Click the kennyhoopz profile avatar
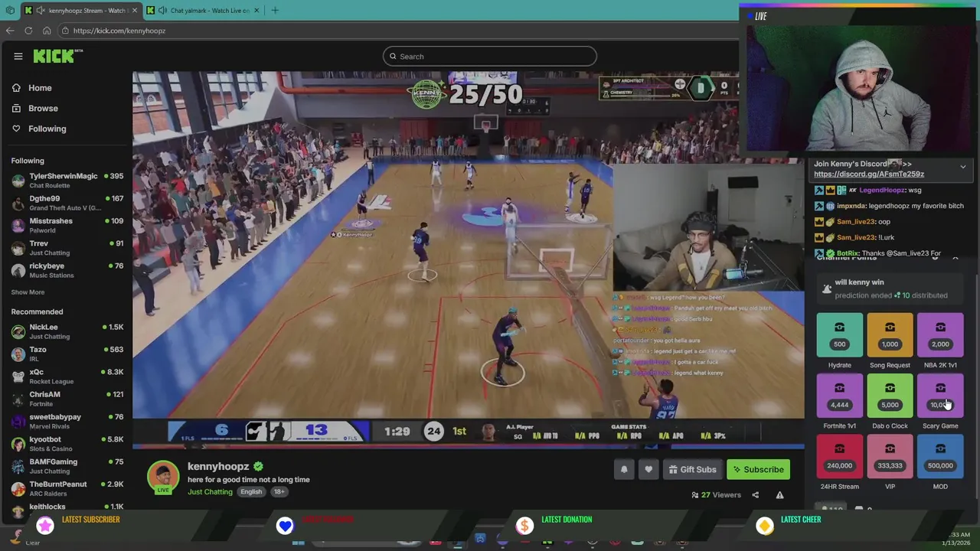 pos(163,476)
